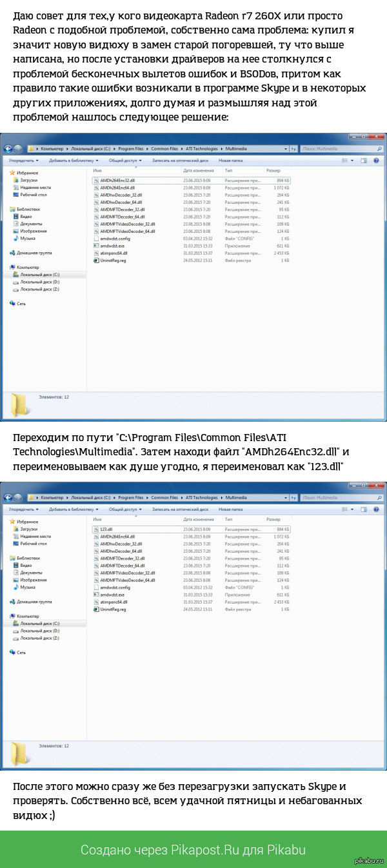Toggle preview pane icon in window listing AMDh264Enc32.dll first

tap(363, 160)
